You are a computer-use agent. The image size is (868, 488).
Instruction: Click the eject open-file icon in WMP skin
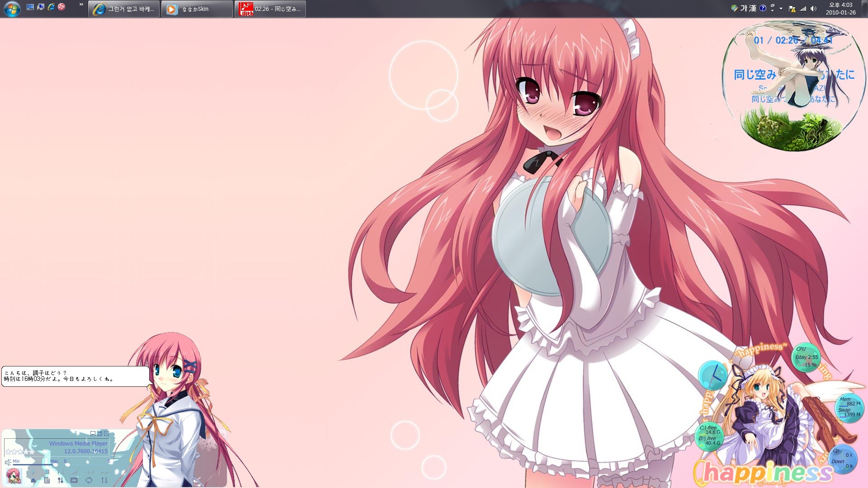click(33, 480)
